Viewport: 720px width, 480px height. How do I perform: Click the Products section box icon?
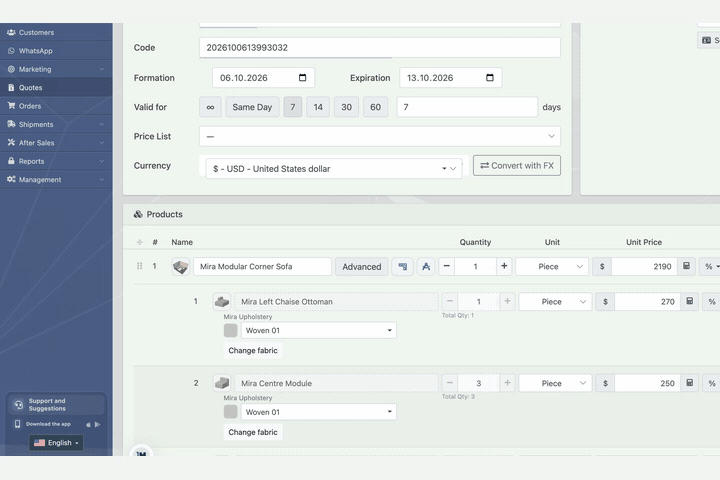(x=138, y=214)
